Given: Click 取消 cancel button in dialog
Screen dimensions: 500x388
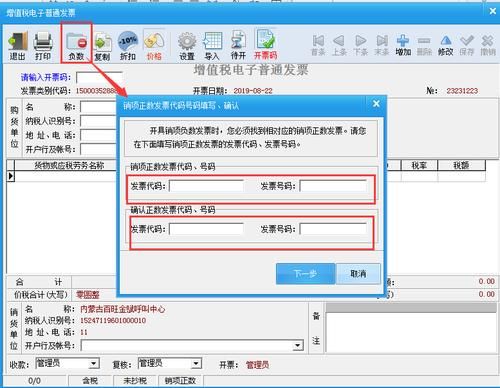Looking at the screenshot, I should 358,274.
